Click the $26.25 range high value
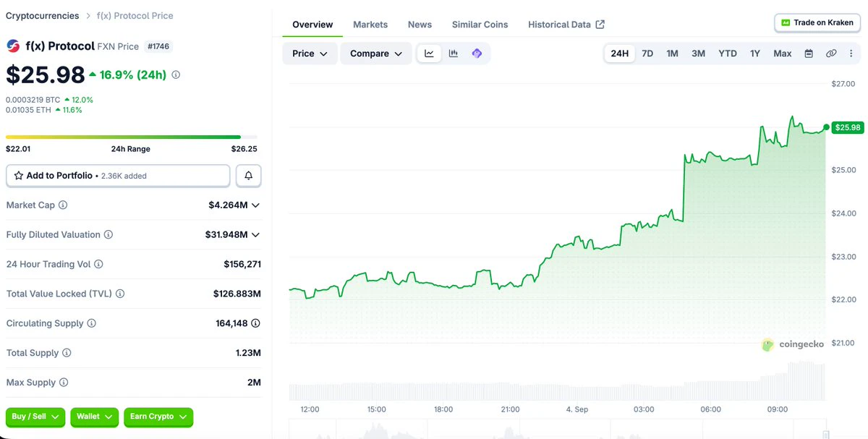 coord(244,149)
